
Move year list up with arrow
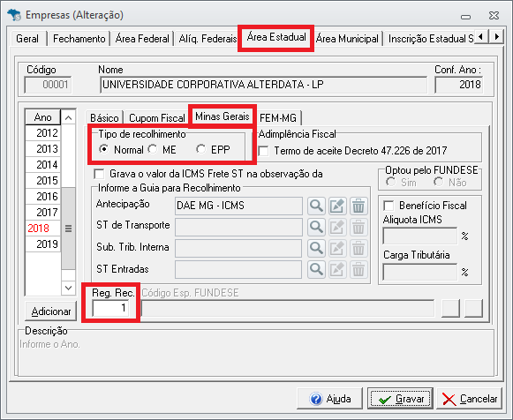point(68,117)
